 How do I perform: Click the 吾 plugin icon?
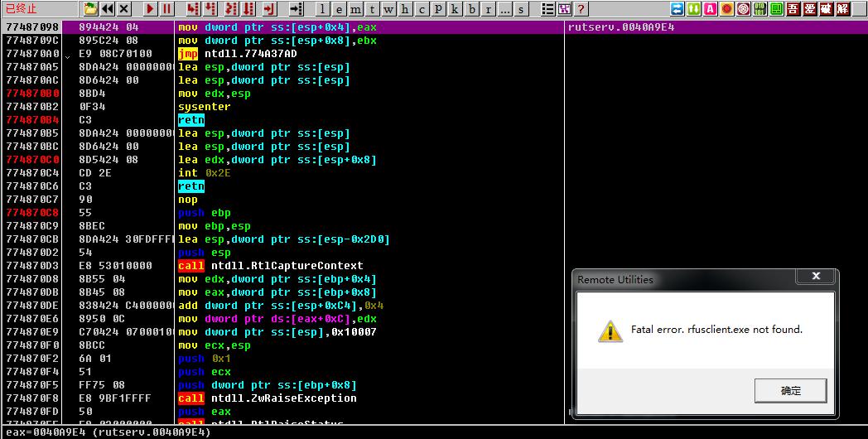pos(793,9)
